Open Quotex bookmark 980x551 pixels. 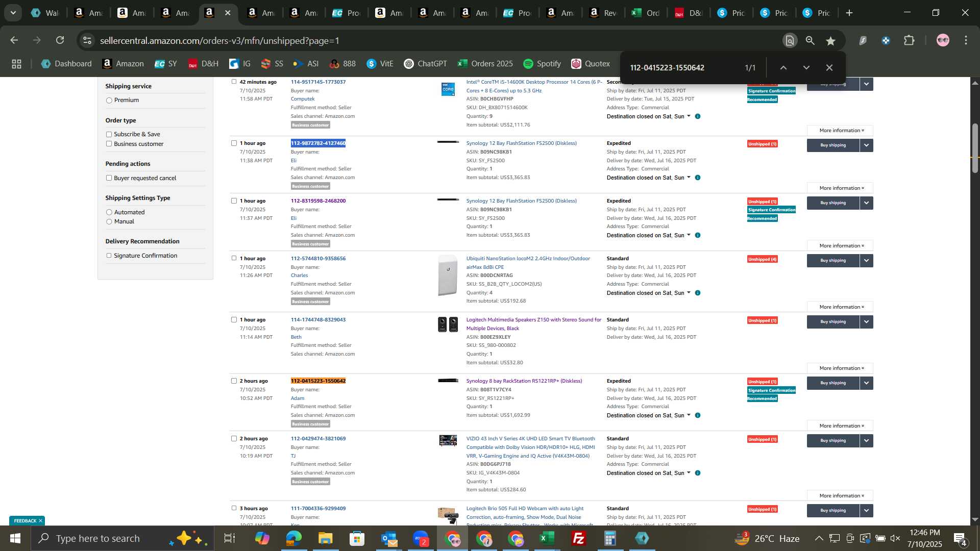[591, 64]
